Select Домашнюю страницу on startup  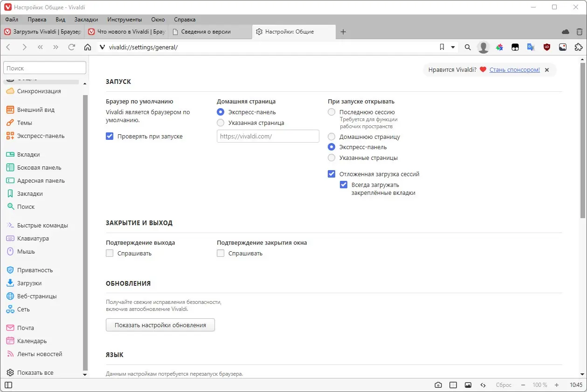click(x=331, y=137)
